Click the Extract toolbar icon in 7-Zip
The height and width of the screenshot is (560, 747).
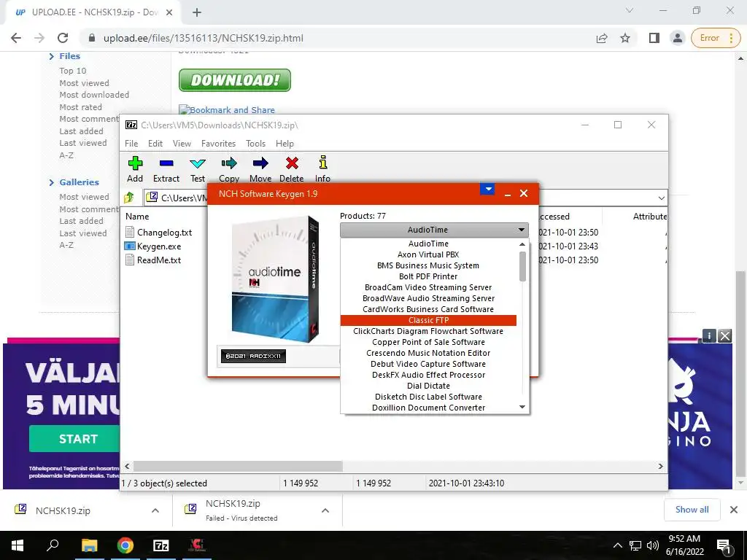pos(166,163)
